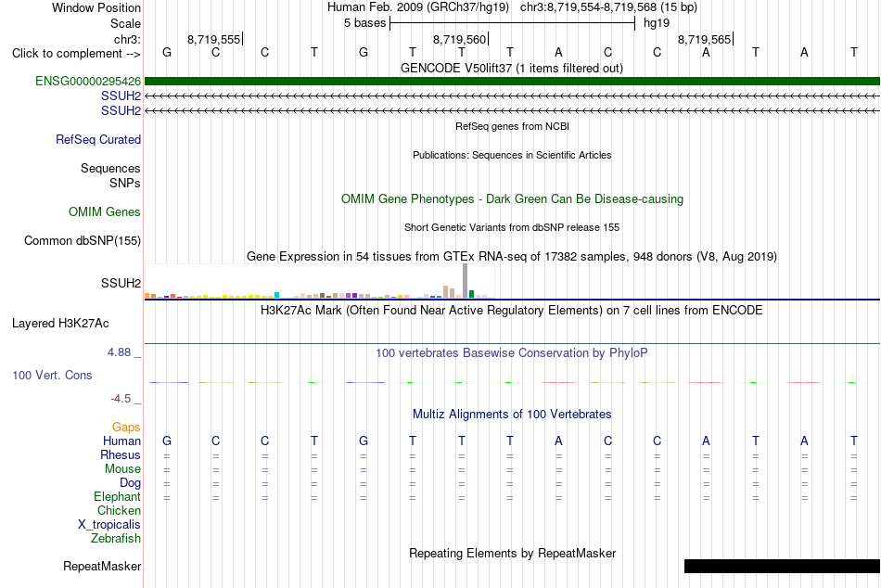881x588 pixels.
Task: Click the Layered H3K27Ac track label
Action: point(60,324)
